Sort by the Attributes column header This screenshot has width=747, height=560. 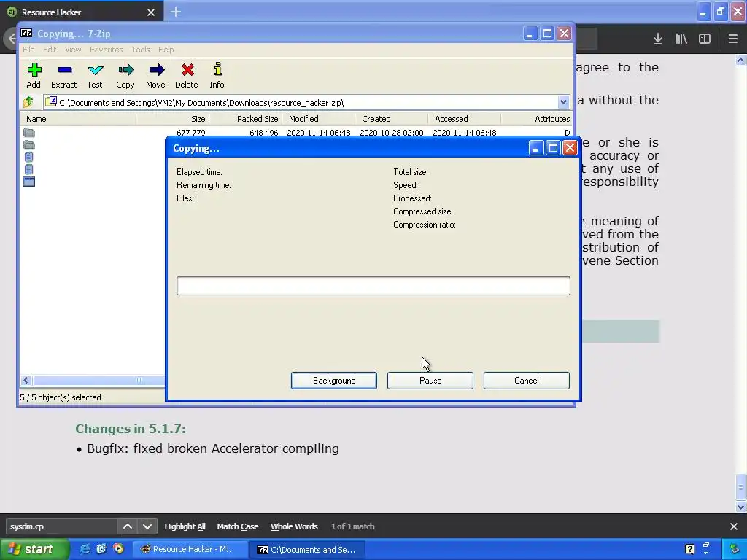[x=536, y=119]
